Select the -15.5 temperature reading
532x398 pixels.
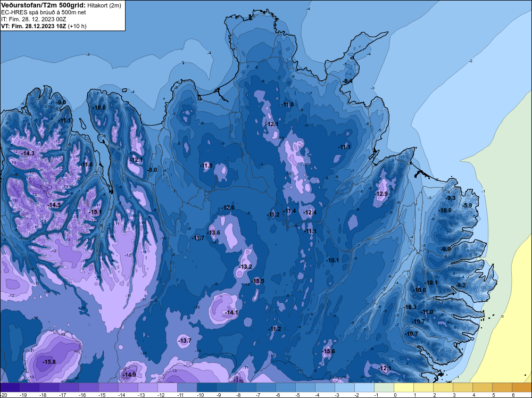[258, 281]
